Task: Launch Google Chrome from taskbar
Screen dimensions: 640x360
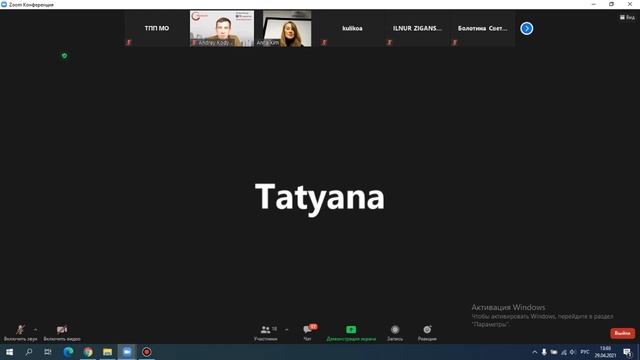Action: (88, 352)
